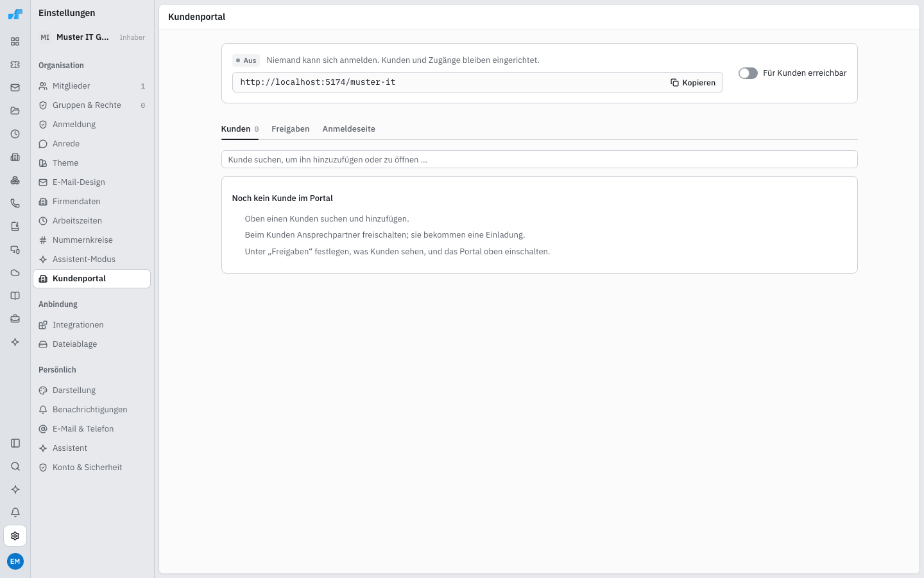Switch to the Freigaben tab

291,129
